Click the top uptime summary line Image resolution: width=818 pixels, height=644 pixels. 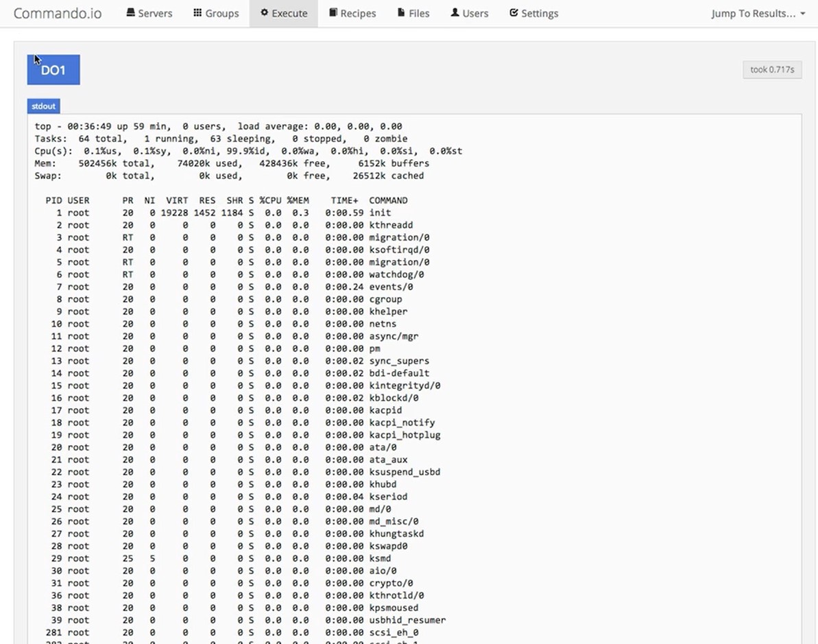tap(218, 126)
